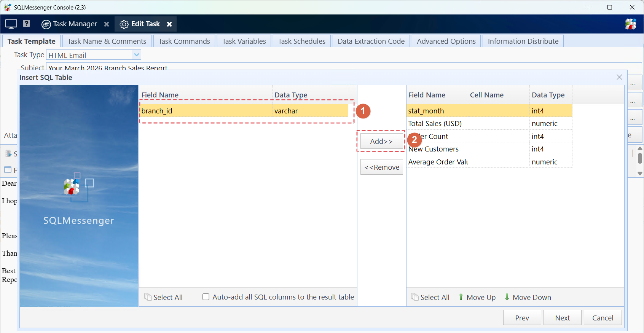Click the <<Remove button
Screen dimensions: 644x333
[381, 167]
